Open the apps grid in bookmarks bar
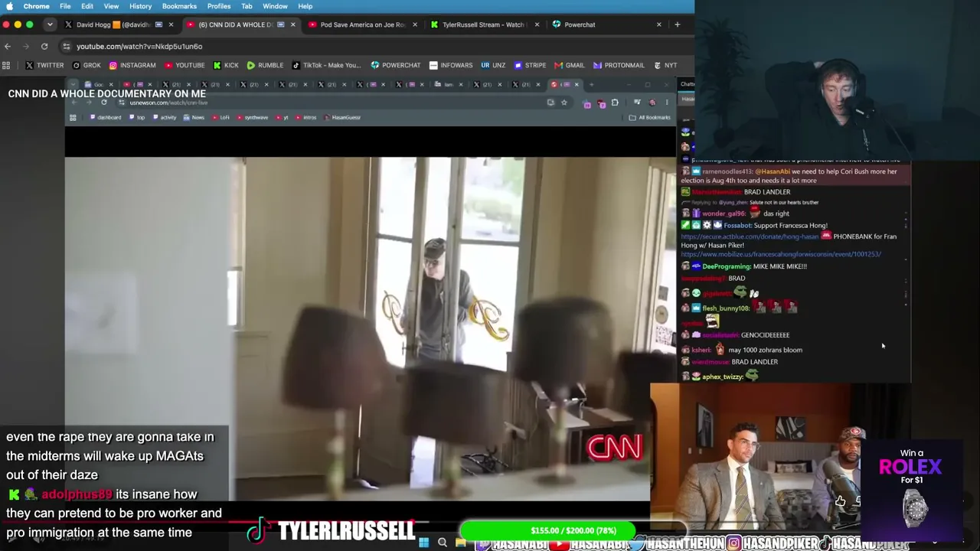 (x=6, y=65)
